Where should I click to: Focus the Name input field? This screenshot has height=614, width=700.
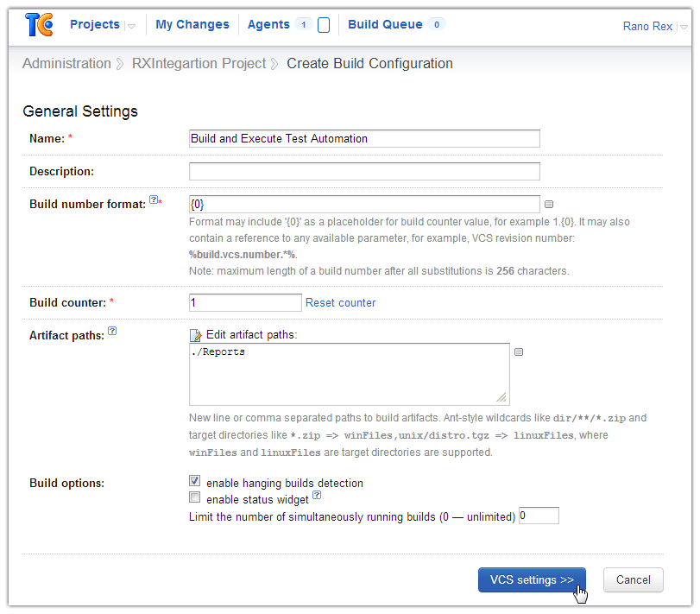click(x=364, y=138)
